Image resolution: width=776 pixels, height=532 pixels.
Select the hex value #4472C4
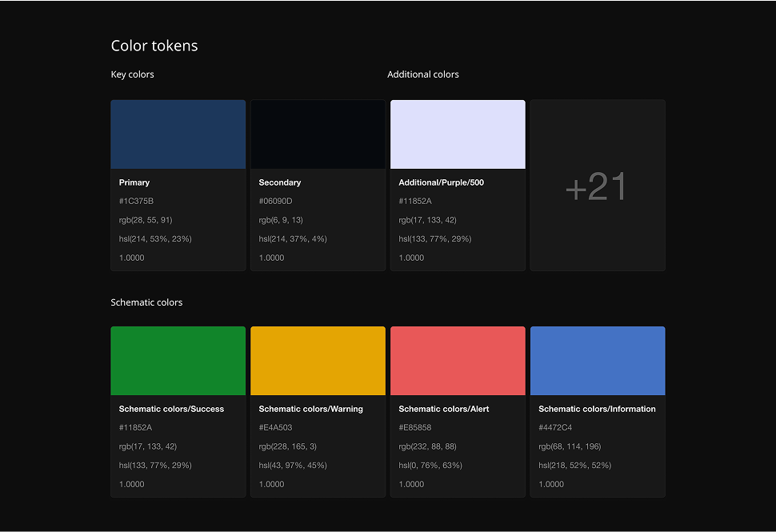tap(555, 427)
